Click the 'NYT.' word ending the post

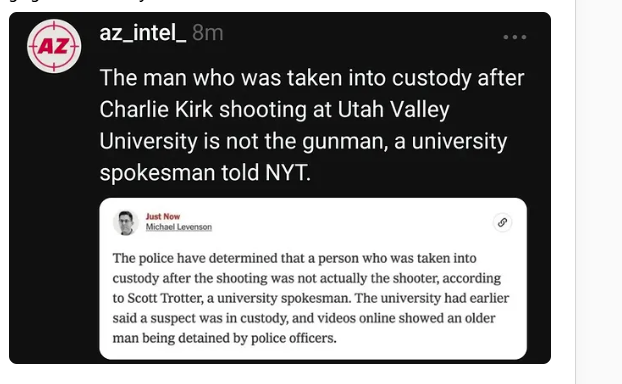(x=288, y=173)
